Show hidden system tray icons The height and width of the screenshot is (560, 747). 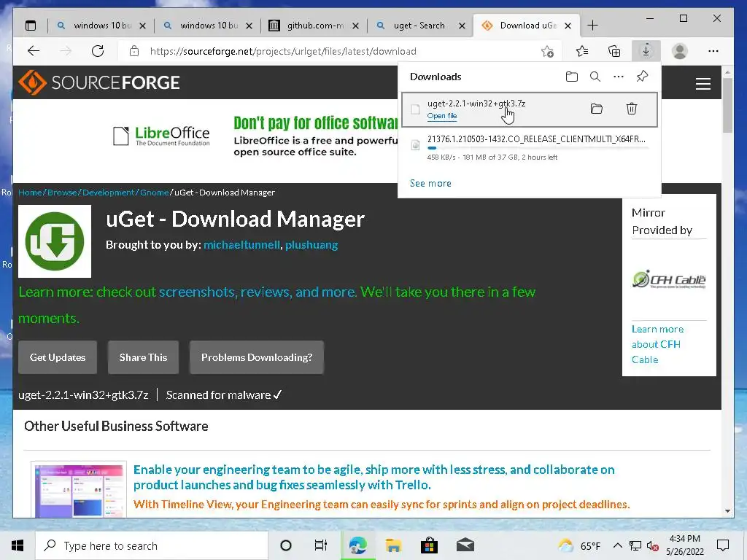(617, 545)
